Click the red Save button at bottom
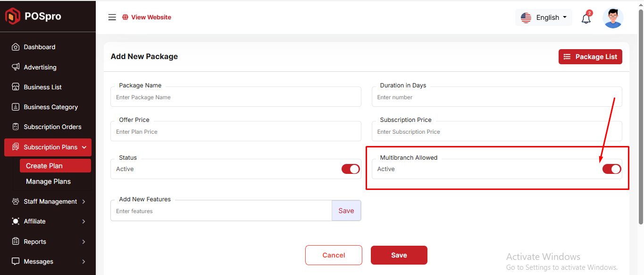This screenshot has height=275, width=644. 399,255
